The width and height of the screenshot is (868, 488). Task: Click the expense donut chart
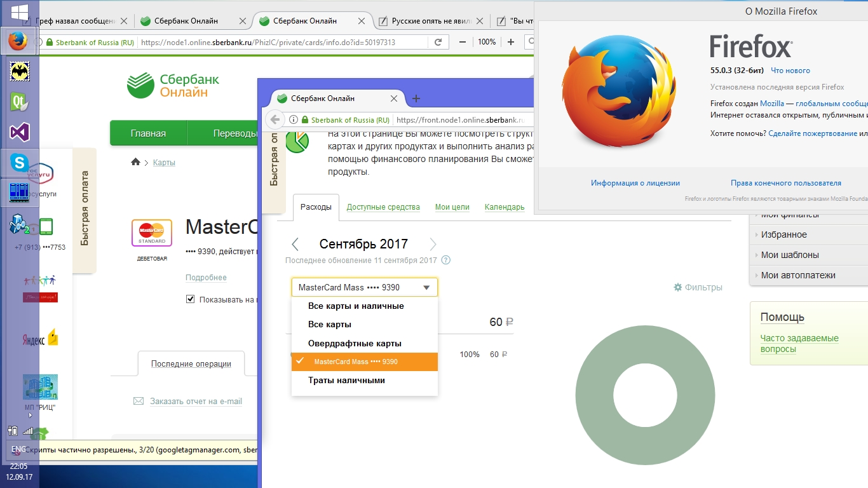pos(645,394)
